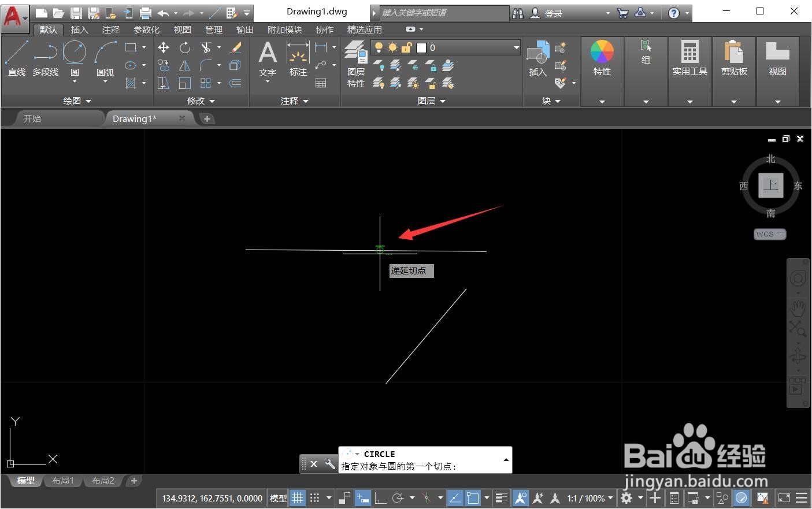The height and width of the screenshot is (509, 812).
Task: Toggle ortho mode in status bar
Action: (x=380, y=498)
